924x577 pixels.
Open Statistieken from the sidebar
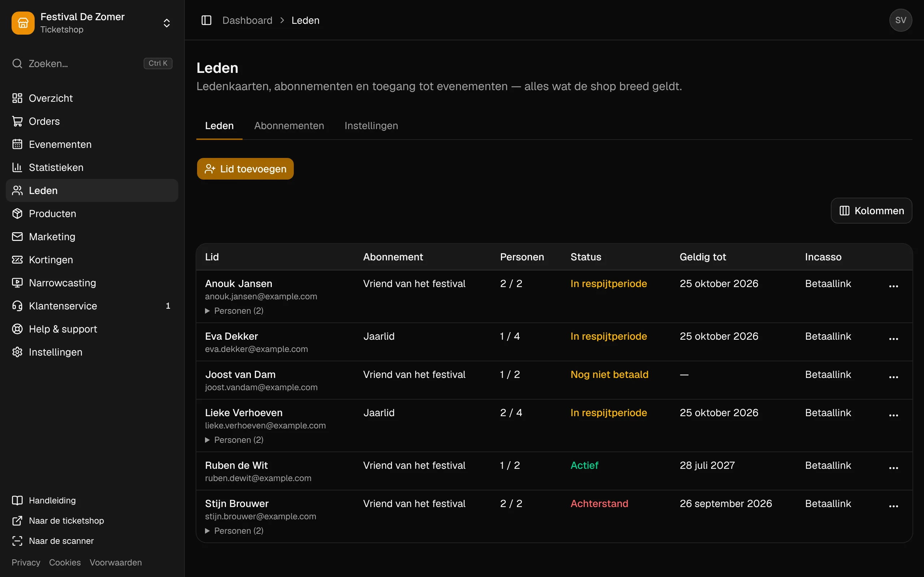point(92,167)
